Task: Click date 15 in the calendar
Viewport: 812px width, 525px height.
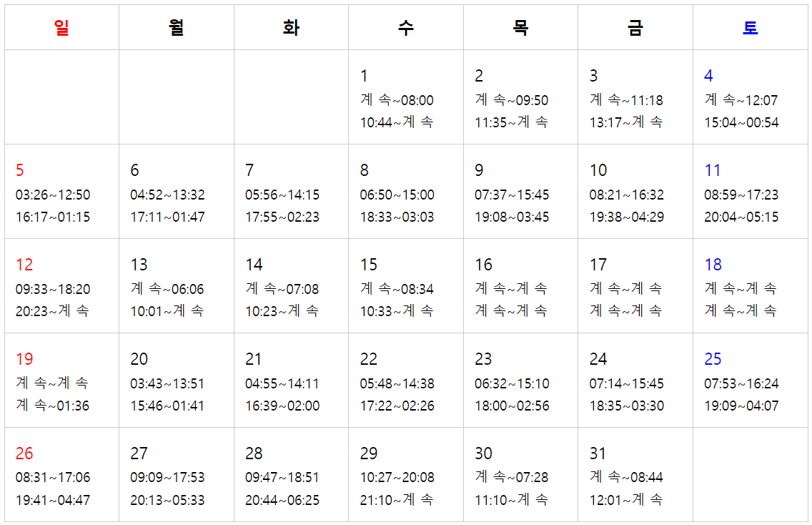Action: point(369,265)
